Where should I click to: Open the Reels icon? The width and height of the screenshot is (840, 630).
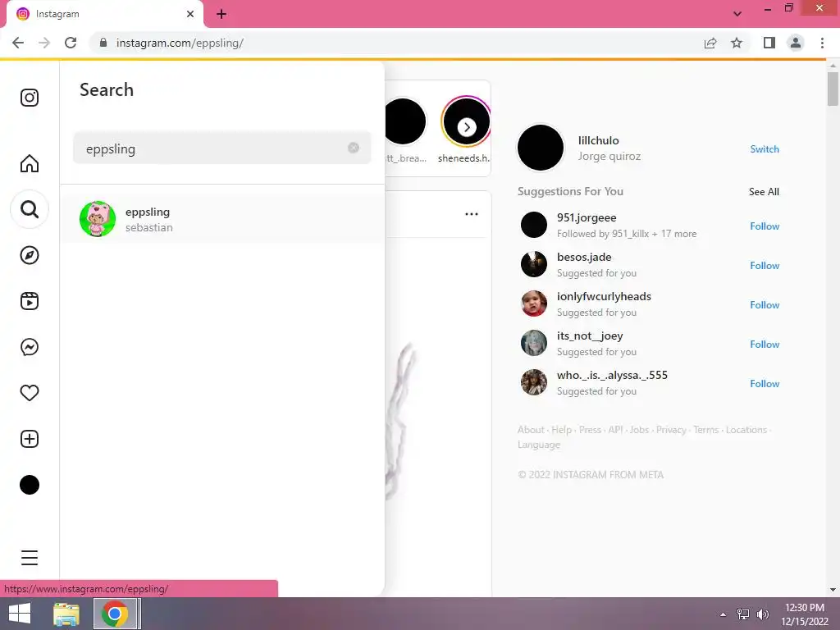pos(30,301)
